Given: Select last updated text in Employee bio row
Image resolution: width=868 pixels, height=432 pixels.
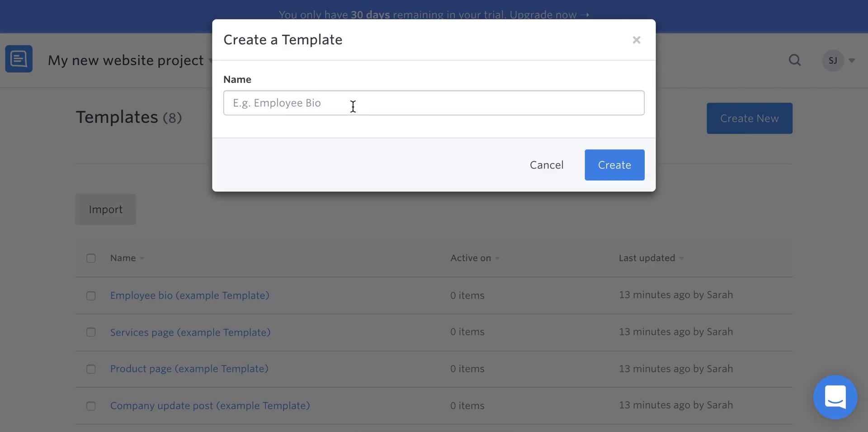Looking at the screenshot, I should point(676,295).
